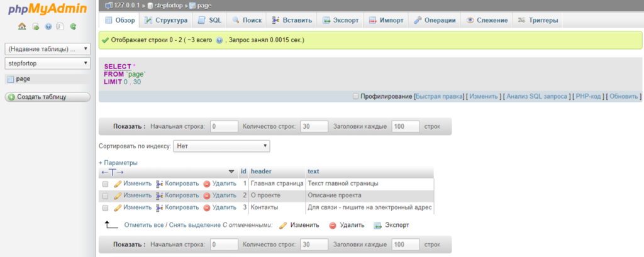
Task: Click the triangle dropdown left of id column
Action: click(x=231, y=172)
